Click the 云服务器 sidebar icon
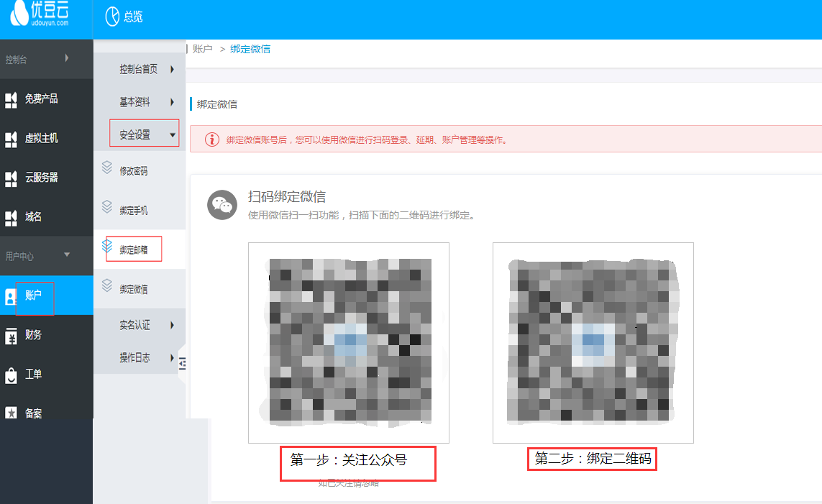 (11, 178)
